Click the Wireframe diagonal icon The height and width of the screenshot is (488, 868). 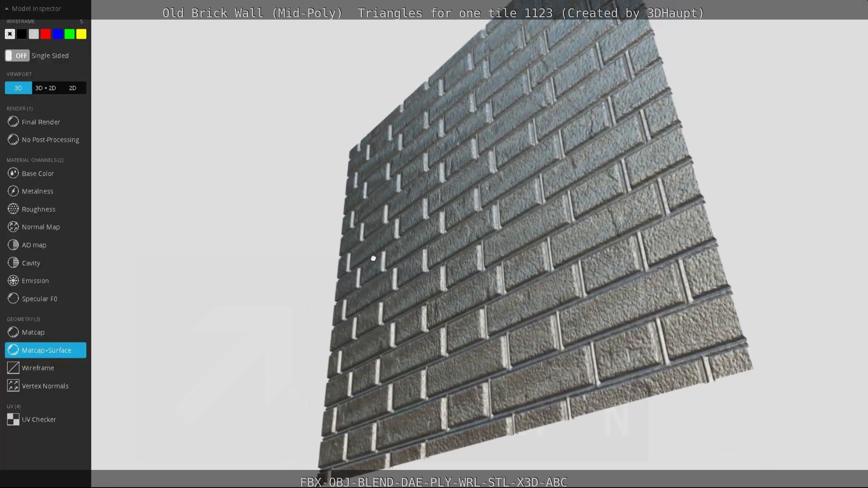tap(13, 368)
